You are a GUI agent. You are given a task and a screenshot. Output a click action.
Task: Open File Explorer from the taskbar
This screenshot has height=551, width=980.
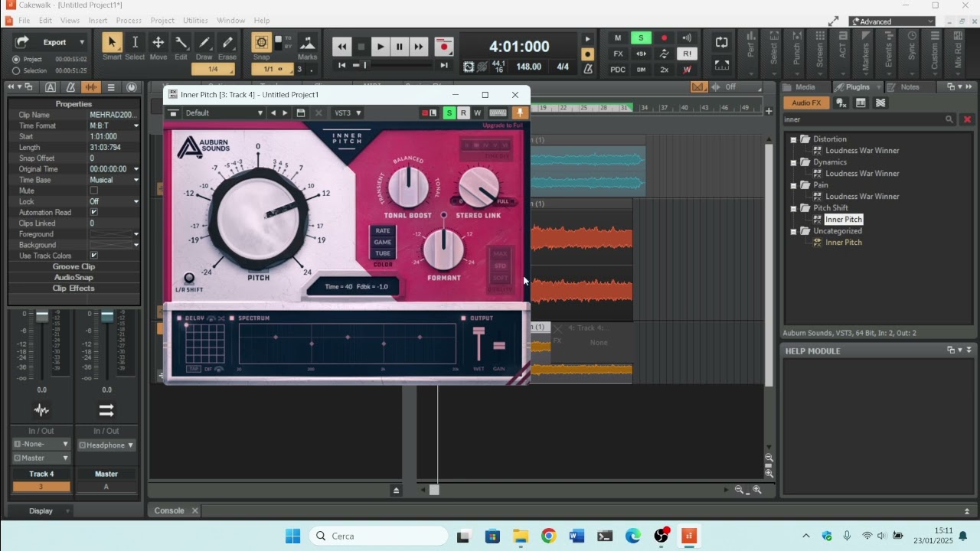click(x=521, y=536)
